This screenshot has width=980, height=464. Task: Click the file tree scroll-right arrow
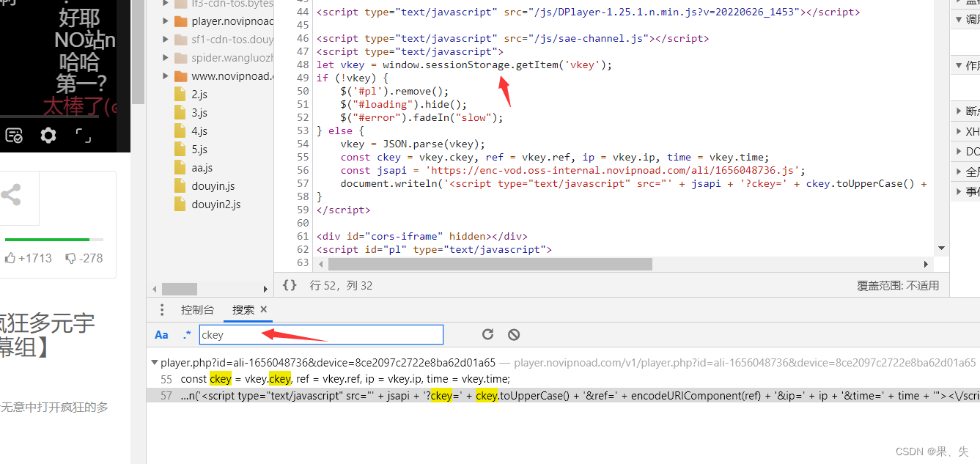click(265, 289)
